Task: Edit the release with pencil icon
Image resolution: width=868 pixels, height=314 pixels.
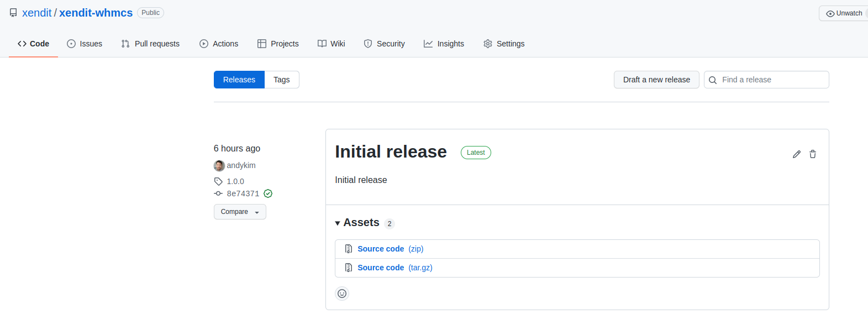Action: (797, 154)
